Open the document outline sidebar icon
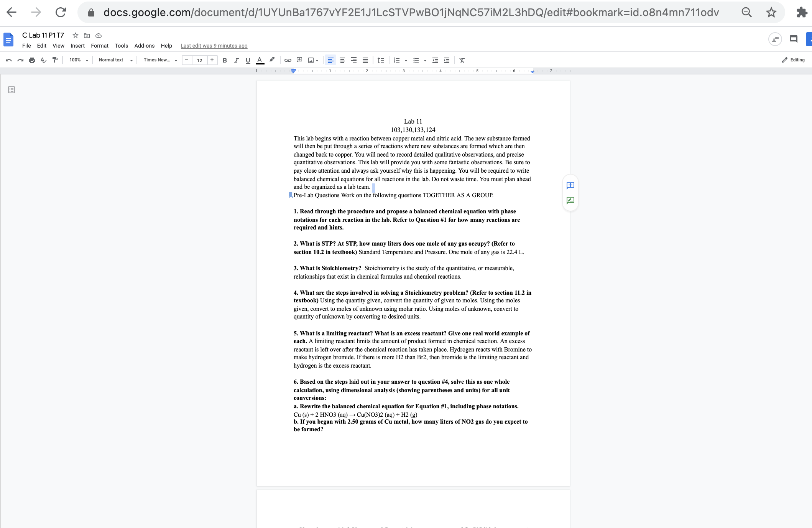The width and height of the screenshot is (812, 528). point(12,90)
